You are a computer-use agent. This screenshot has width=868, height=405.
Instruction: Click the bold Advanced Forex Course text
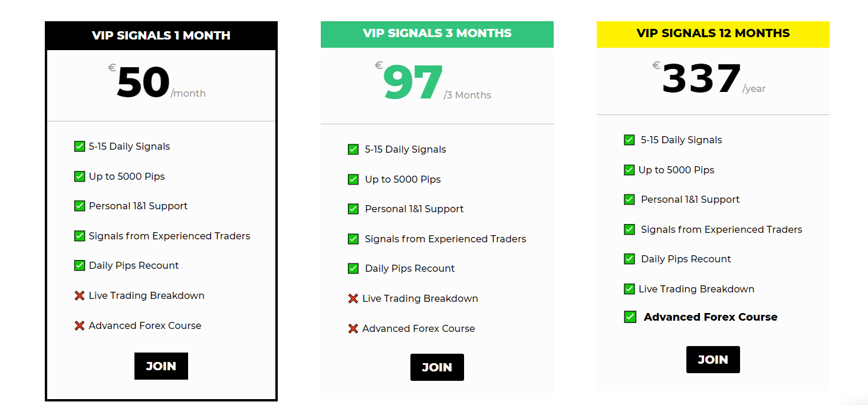[711, 317]
